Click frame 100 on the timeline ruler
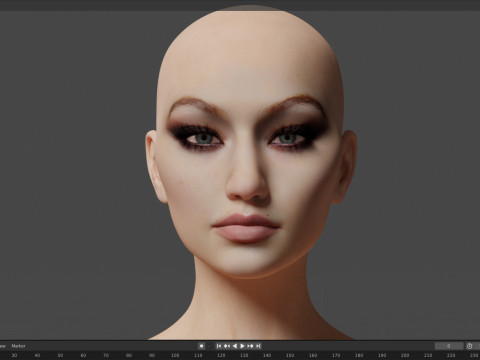The height and width of the screenshot is (360, 480). [x=175, y=356]
